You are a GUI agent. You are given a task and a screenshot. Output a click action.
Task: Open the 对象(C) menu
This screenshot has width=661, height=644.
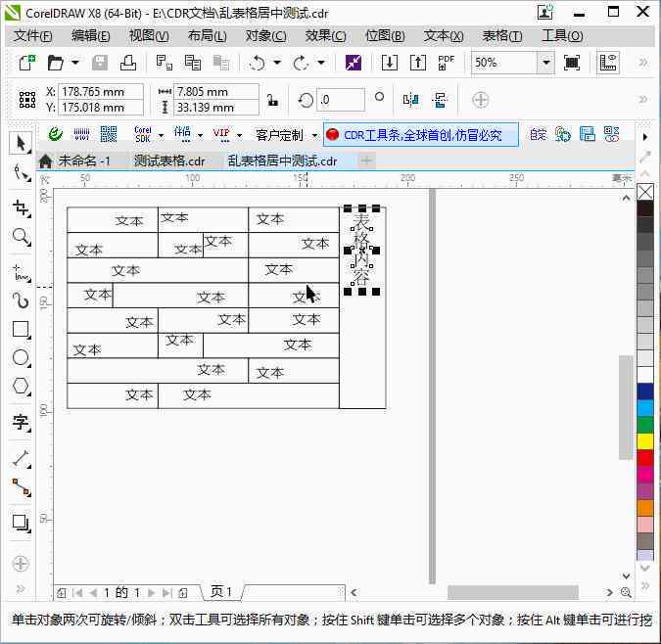coord(265,36)
